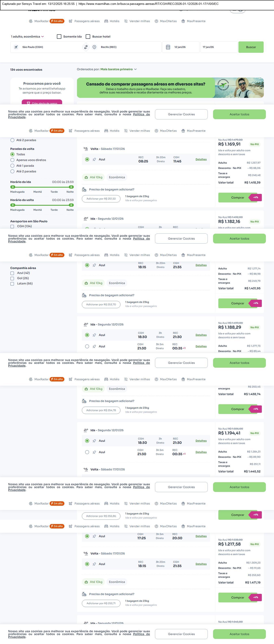Click takeoff icon beside R$ 1.188,29 offer
Image resolution: width=274 pixels, height=644 pixels.
(86, 324)
